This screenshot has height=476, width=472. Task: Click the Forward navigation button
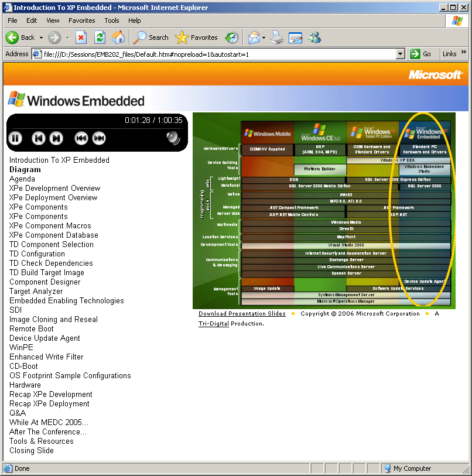click(x=54, y=37)
